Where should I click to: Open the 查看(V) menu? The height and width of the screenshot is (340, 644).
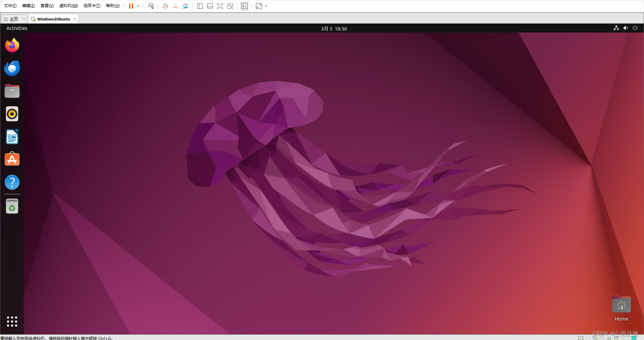pyautogui.click(x=47, y=6)
